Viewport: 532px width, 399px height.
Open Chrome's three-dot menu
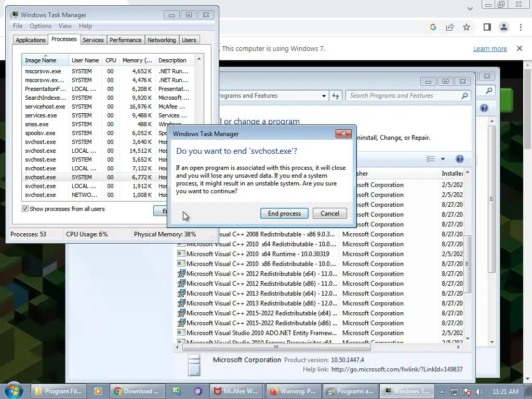point(521,27)
